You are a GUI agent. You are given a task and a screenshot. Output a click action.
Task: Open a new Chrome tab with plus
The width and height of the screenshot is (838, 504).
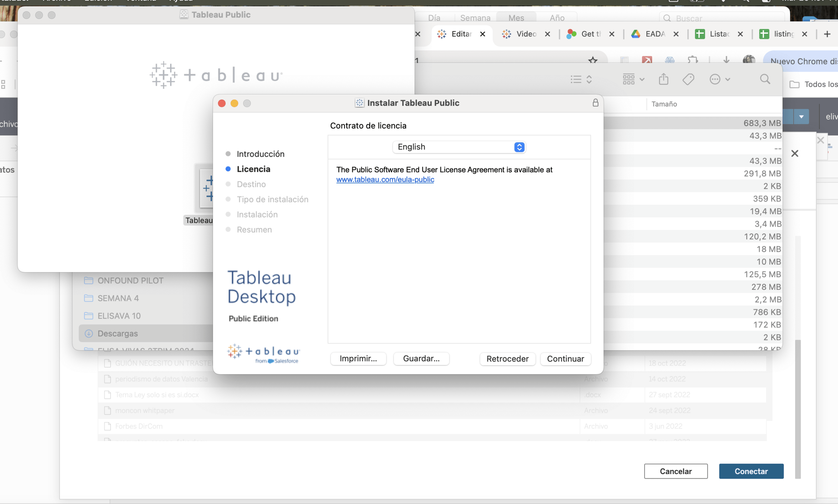pyautogui.click(x=827, y=34)
